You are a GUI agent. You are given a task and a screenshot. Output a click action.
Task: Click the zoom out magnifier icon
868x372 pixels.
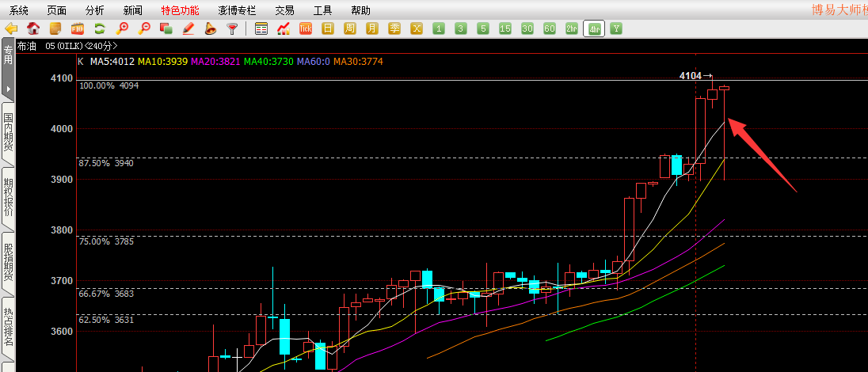coord(144,28)
